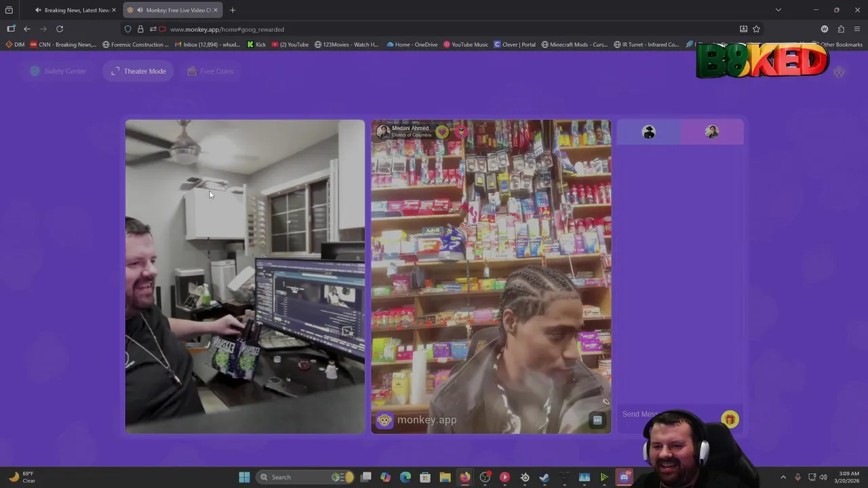The height and width of the screenshot is (488, 868).
Task: Expand the list all tabs dropdown
Action: 778,10
